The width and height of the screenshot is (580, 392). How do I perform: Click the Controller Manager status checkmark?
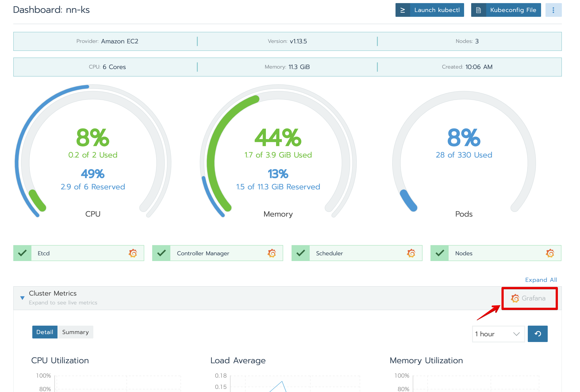pos(161,253)
